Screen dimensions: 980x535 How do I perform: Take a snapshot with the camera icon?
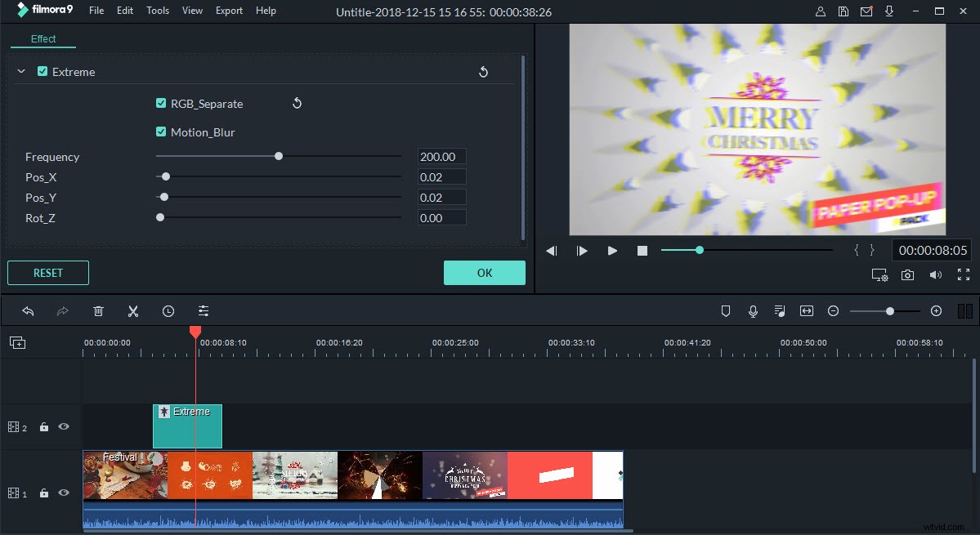coord(907,275)
